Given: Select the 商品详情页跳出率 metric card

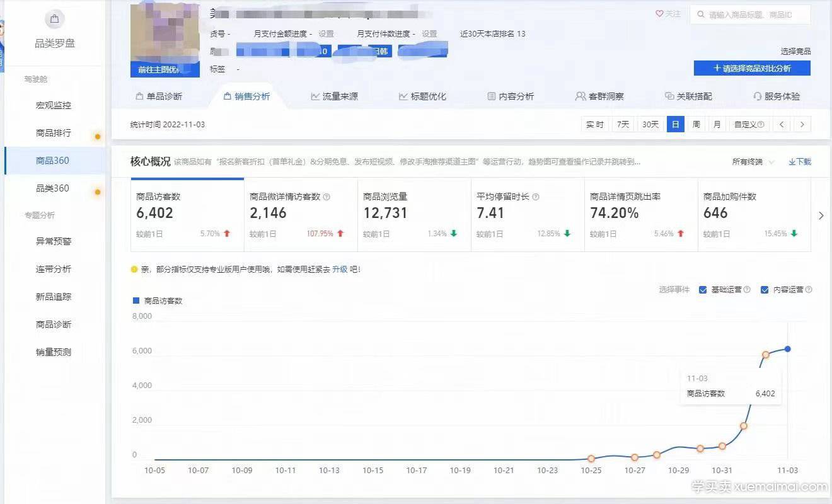Looking at the screenshot, I should tap(641, 215).
